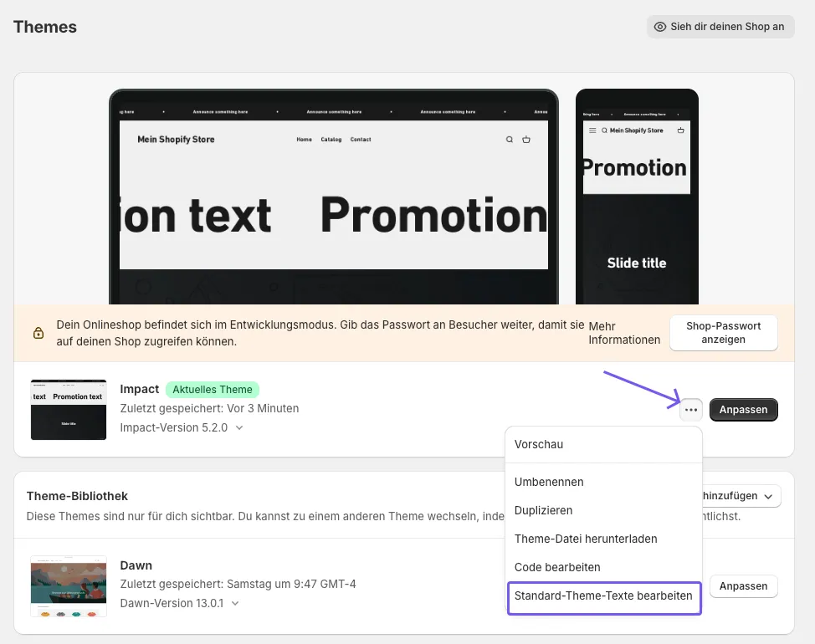
Task: Click the Themes page heading
Action: (x=45, y=27)
